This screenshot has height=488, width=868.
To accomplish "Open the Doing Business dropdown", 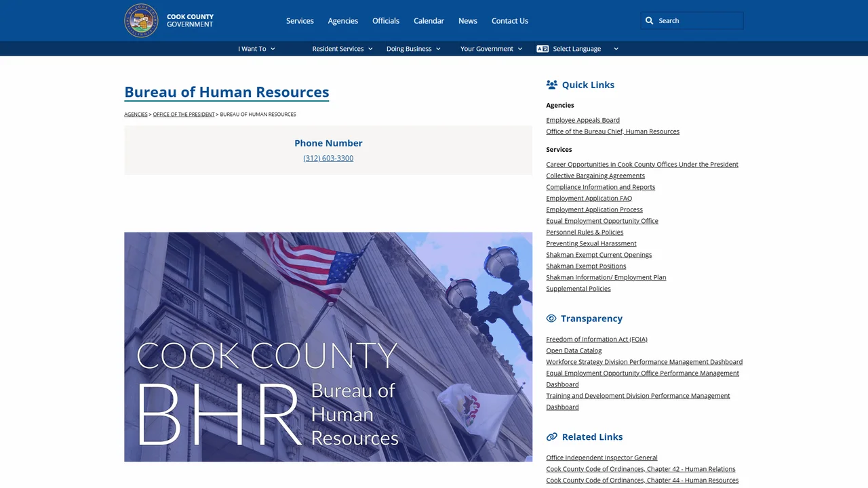I will 414,49.
